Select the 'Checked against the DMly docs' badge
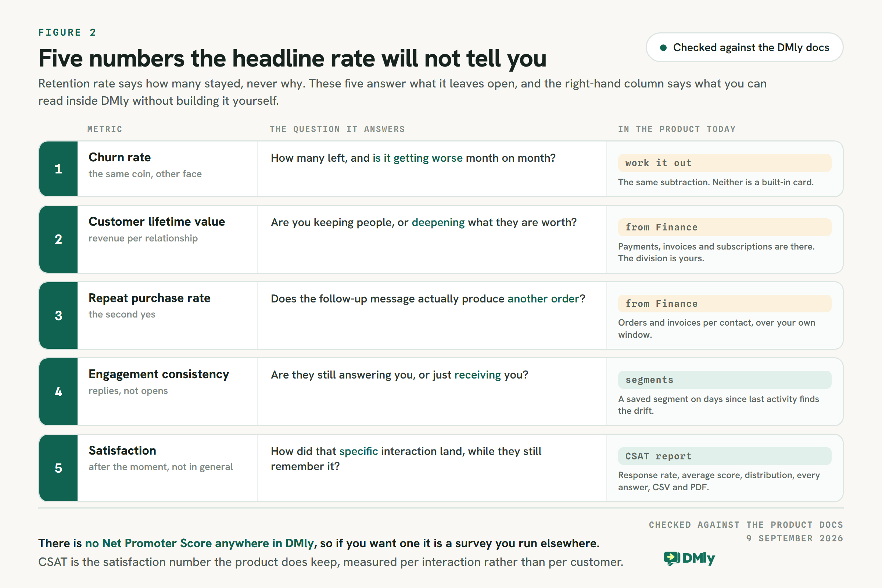 click(745, 48)
